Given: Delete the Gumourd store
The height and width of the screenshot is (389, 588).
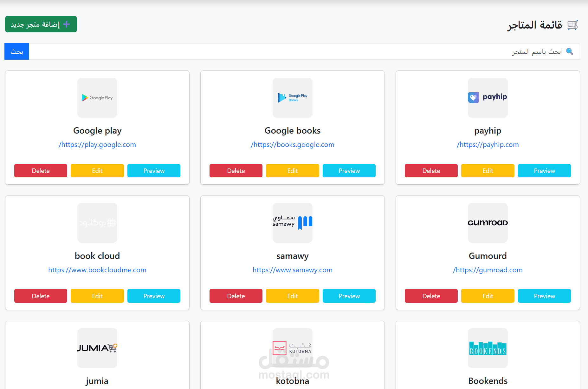Looking at the screenshot, I should [x=431, y=296].
